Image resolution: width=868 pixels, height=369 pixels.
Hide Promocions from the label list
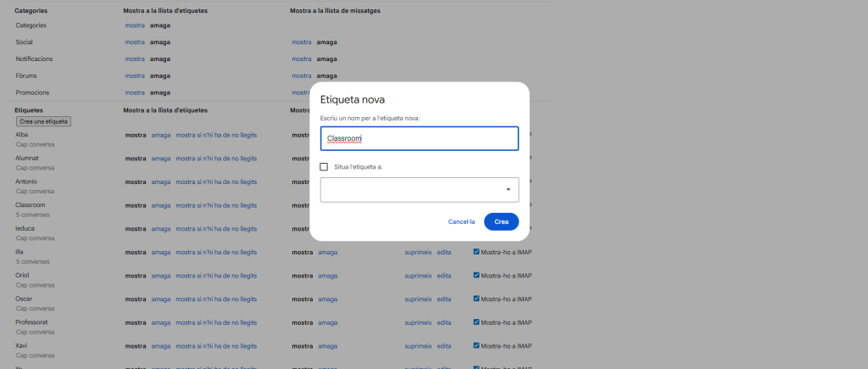(159, 92)
